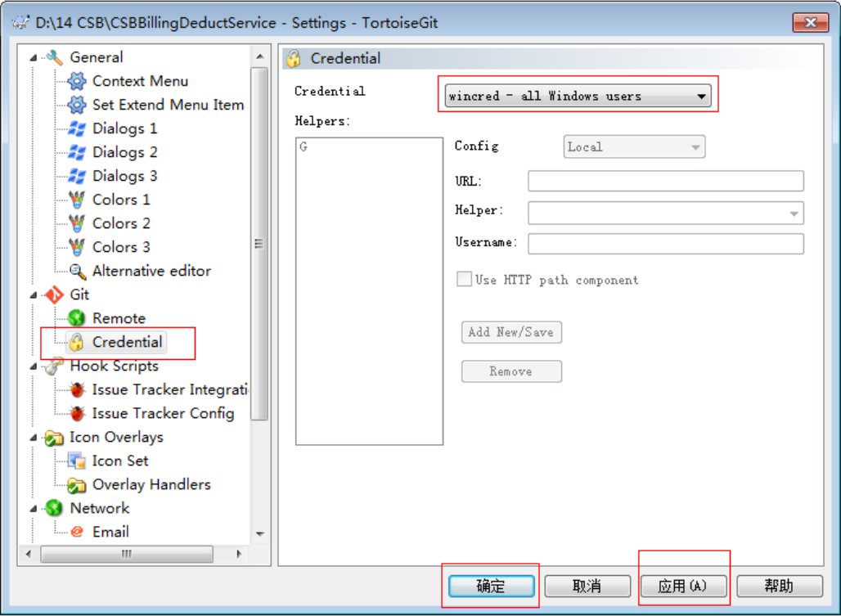Open Remote settings under Git
Viewport: 841px width, 616px height.
[119, 318]
